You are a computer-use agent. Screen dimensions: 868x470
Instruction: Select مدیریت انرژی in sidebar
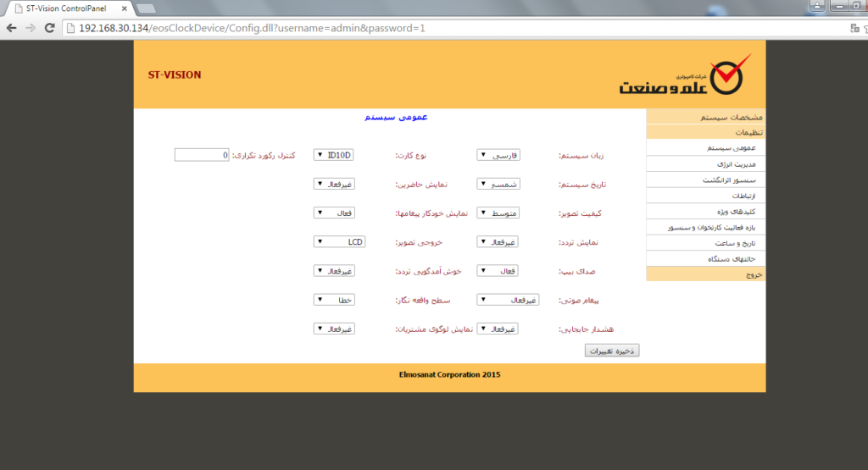tap(705, 163)
